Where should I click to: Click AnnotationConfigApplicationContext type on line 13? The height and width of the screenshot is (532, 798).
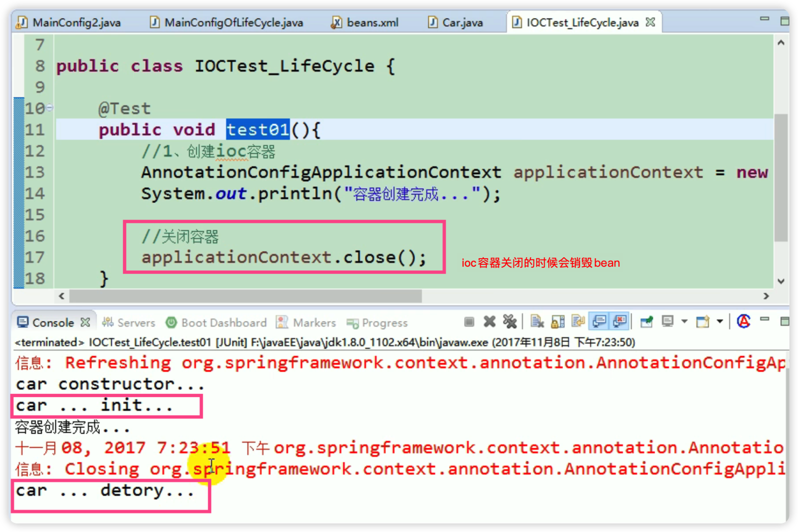pos(321,173)
